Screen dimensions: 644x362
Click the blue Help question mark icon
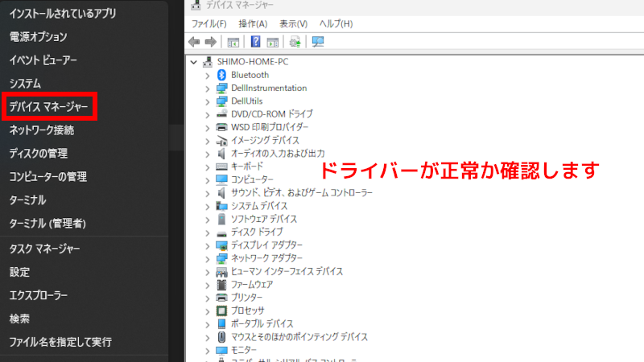[255, 42]
